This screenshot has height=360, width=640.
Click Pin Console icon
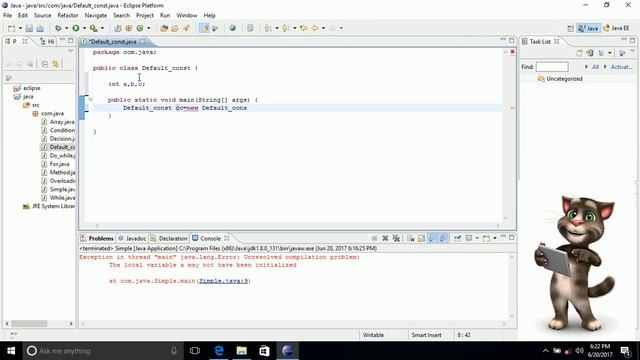(457, 238)
